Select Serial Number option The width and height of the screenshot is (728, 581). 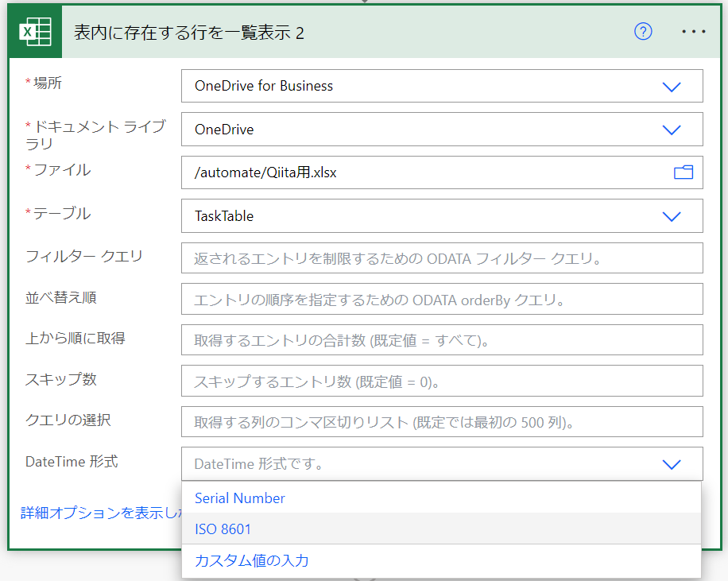pyautogui.click(x=441, y=498)
